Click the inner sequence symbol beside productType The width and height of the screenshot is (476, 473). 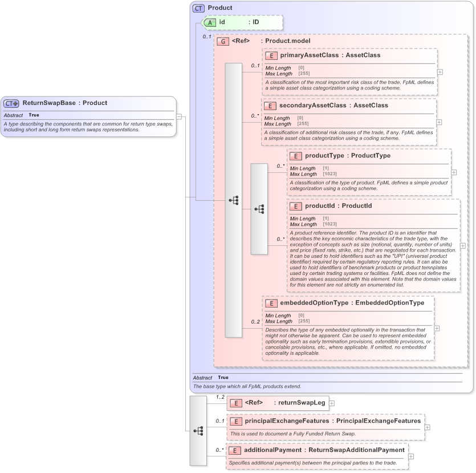pos(259,209)
